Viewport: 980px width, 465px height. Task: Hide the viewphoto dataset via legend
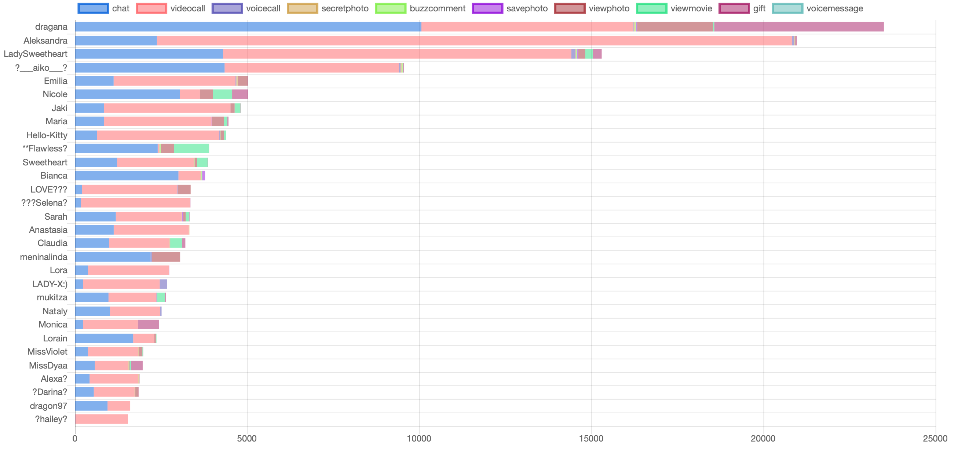[570, 8]
